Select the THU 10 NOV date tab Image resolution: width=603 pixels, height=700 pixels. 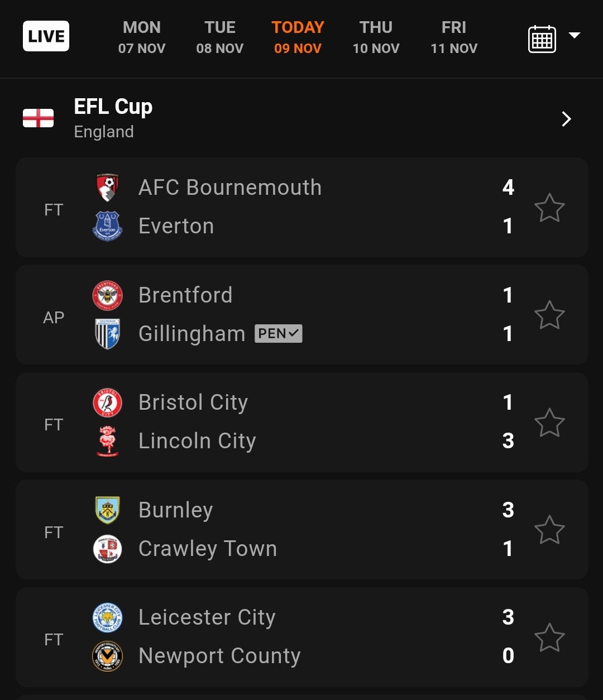[376, 37]
